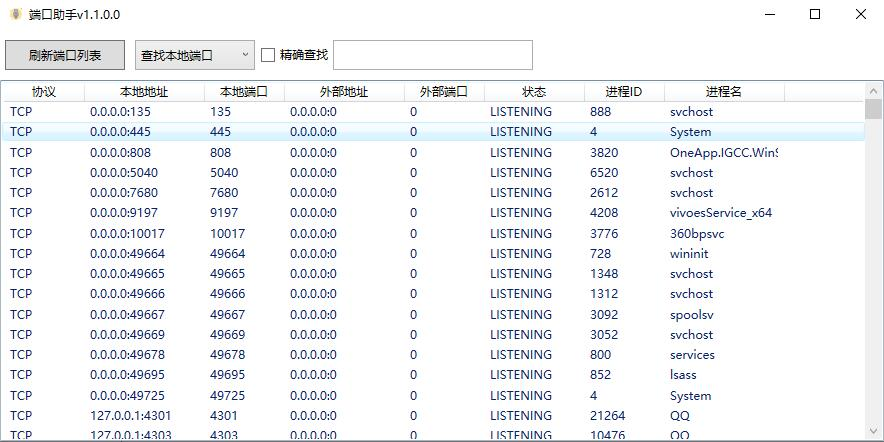This screenshot has width=884, height=442.
Task: Click the 进程名 column header
Action: click(723, 92)
